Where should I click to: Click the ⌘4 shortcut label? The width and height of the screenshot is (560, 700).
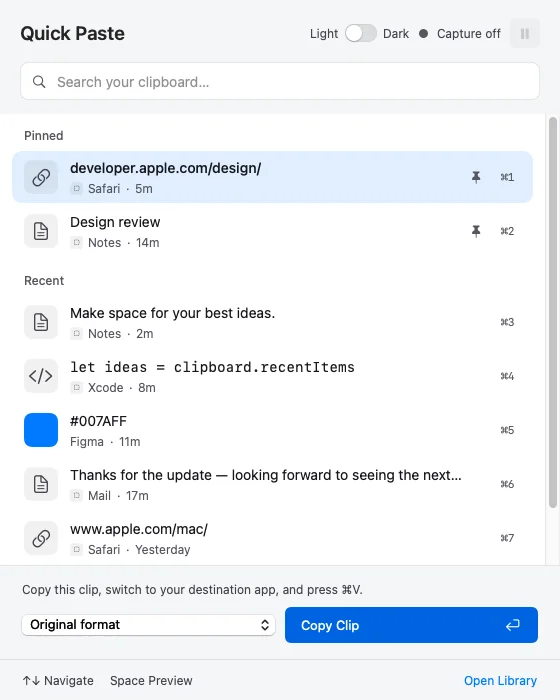click(x=507, y=376)
